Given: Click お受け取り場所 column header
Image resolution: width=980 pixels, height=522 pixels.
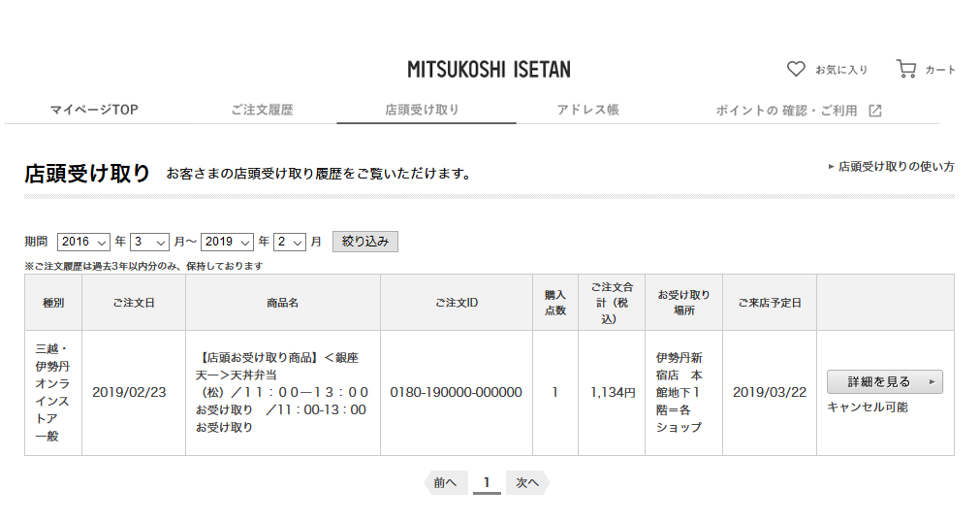Looking at the screenshot, I should pos(683,303).
